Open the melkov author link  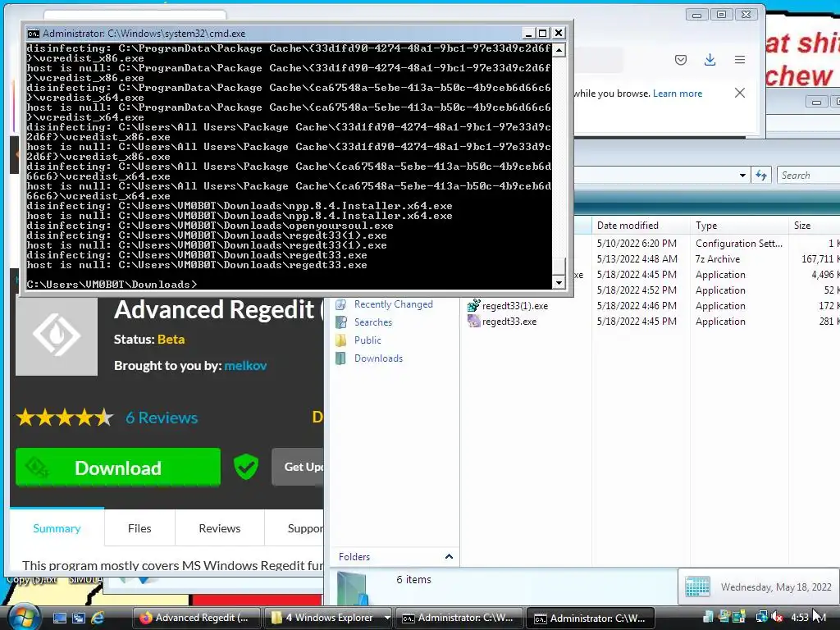tap(245, 365)
